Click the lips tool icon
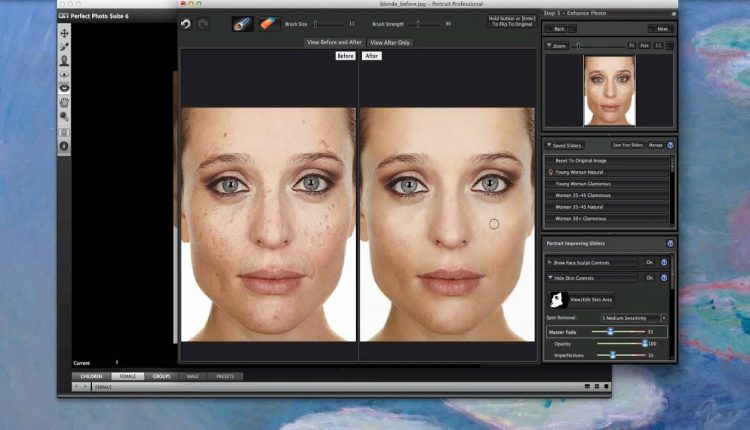Image resolution: width=750 pixels, height=430 pixels. pos(64,88)
